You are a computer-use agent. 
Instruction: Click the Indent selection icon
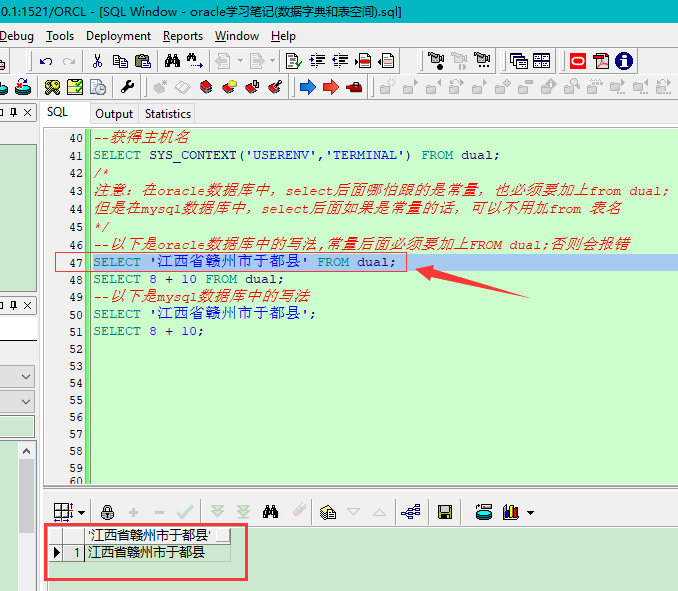[x=317, y=61]
